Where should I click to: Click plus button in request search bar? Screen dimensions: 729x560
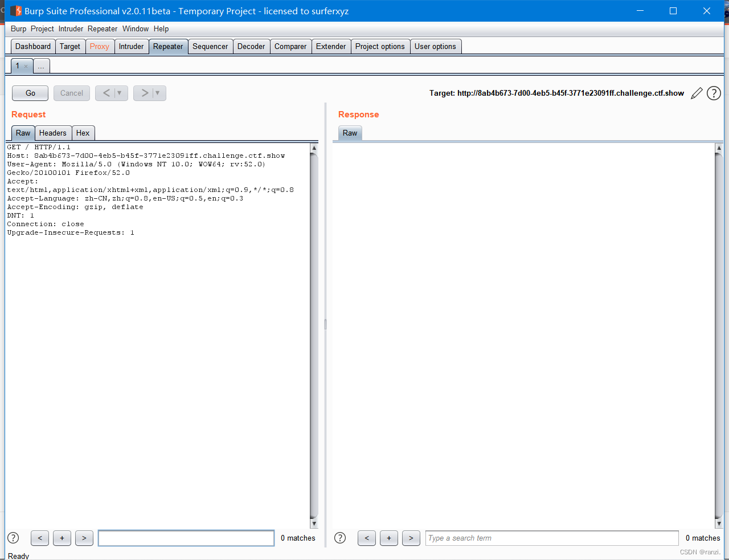tap(62, 538)
